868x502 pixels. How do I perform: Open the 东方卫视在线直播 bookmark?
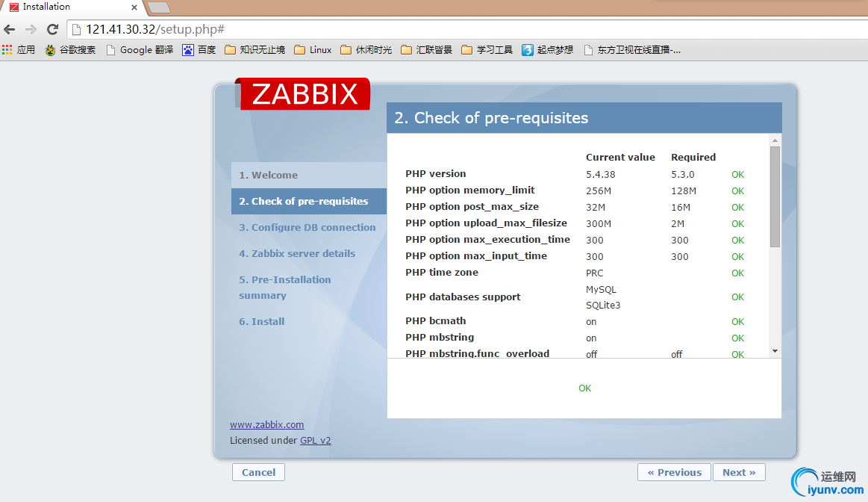click(632, 50)
